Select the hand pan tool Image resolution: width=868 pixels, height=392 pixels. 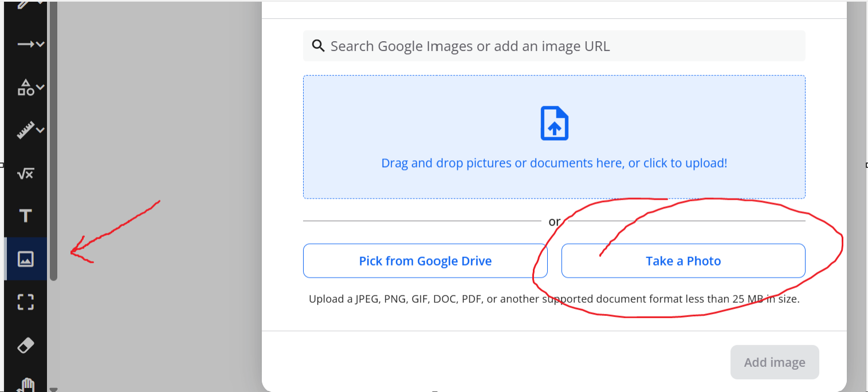coord(25,385)
